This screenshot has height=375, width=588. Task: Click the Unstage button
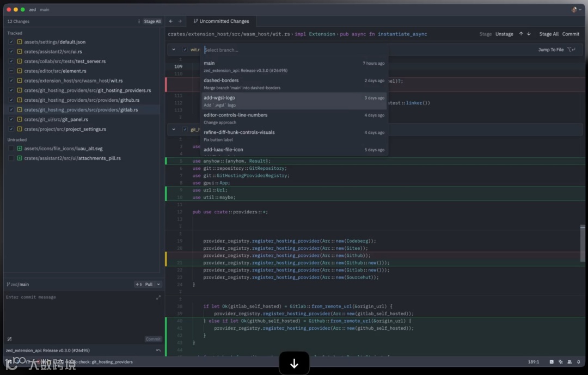pos(504,34)
